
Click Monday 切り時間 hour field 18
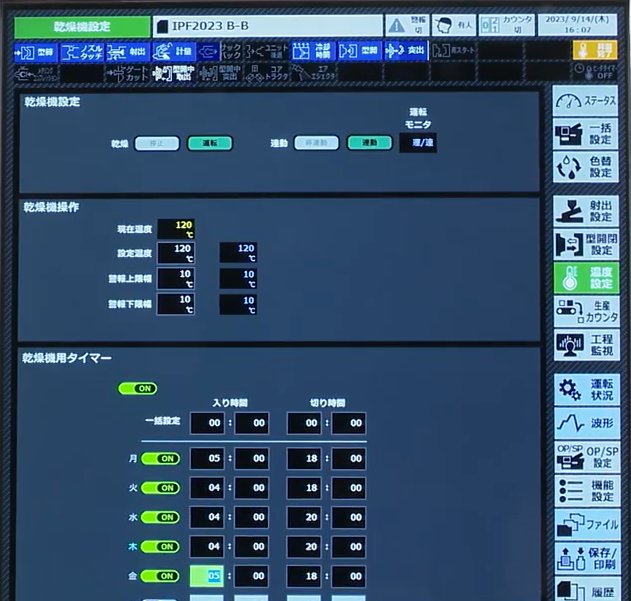point(304,458)
